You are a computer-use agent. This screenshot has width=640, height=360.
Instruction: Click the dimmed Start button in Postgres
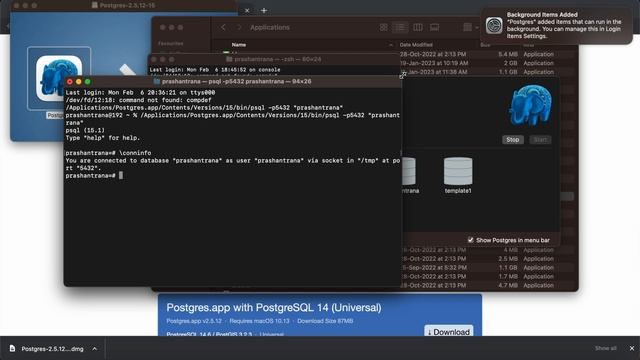coord(540,140)
